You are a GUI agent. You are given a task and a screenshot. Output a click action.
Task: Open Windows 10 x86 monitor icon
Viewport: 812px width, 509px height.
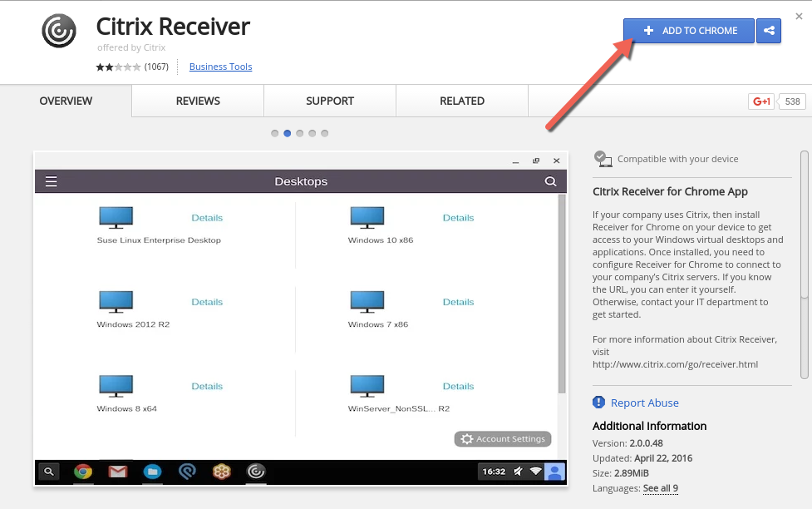click(x=367, y=218)
